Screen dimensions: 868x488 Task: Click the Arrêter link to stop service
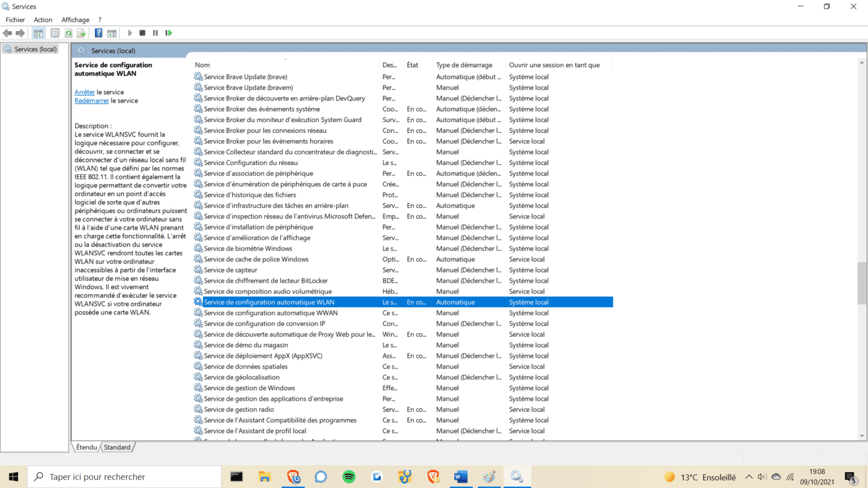(85, 92)
